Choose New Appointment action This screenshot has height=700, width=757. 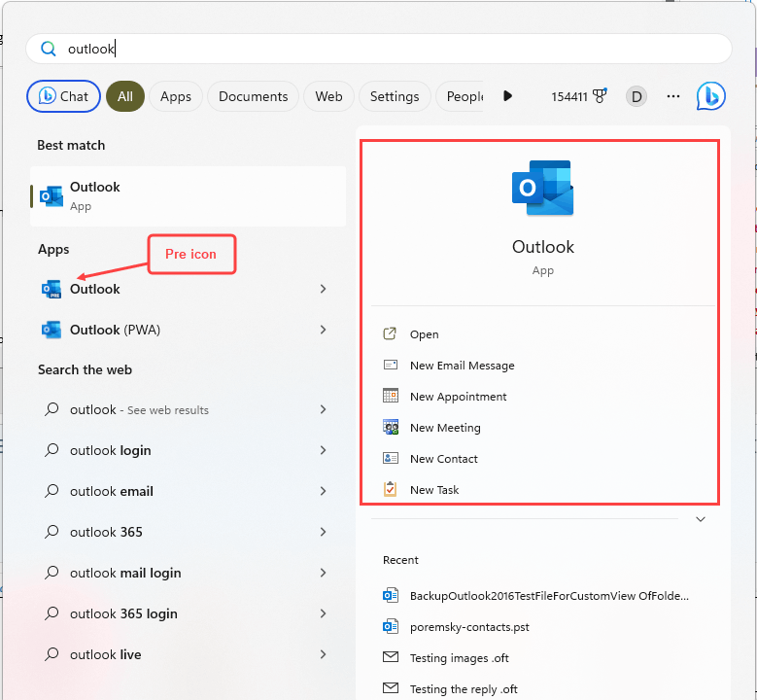tap(458, 397)
